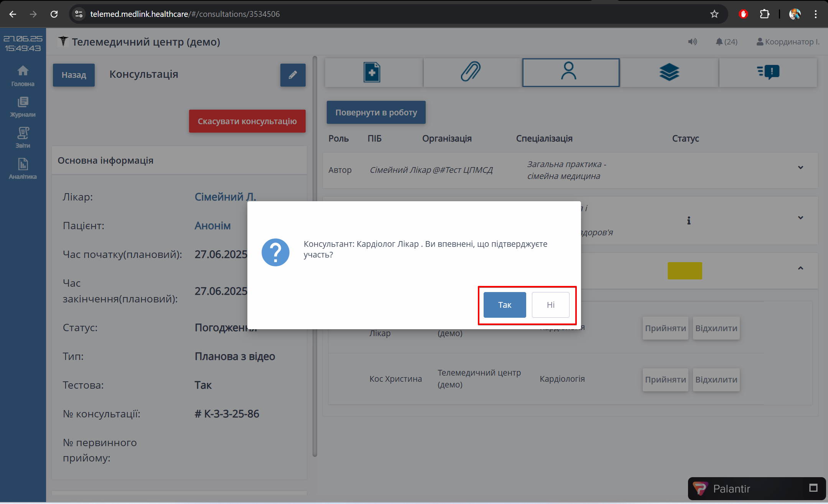Open the layers stack tab
Viewport: 828px width, 504px height.
[x=669, y=72]
